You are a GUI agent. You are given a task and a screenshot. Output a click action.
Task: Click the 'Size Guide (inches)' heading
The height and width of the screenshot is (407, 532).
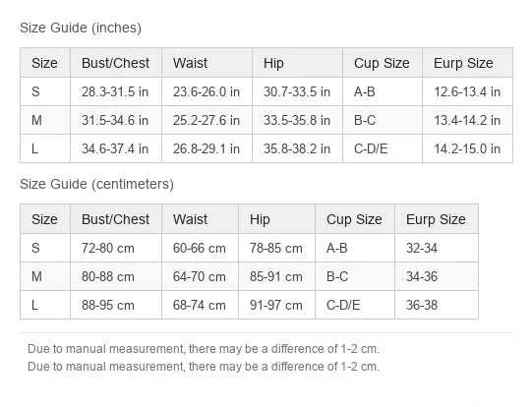click(81, 28)
